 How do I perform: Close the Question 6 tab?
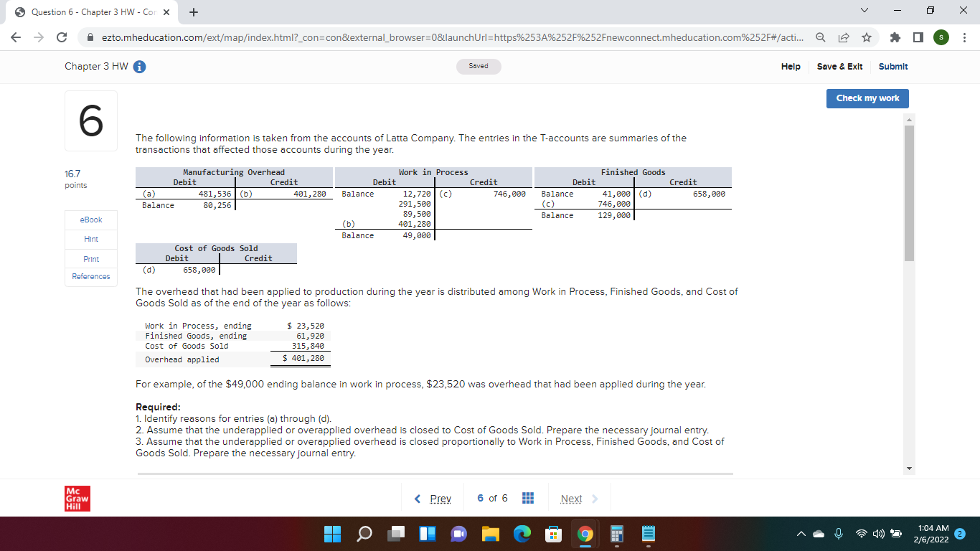point(166,12)
